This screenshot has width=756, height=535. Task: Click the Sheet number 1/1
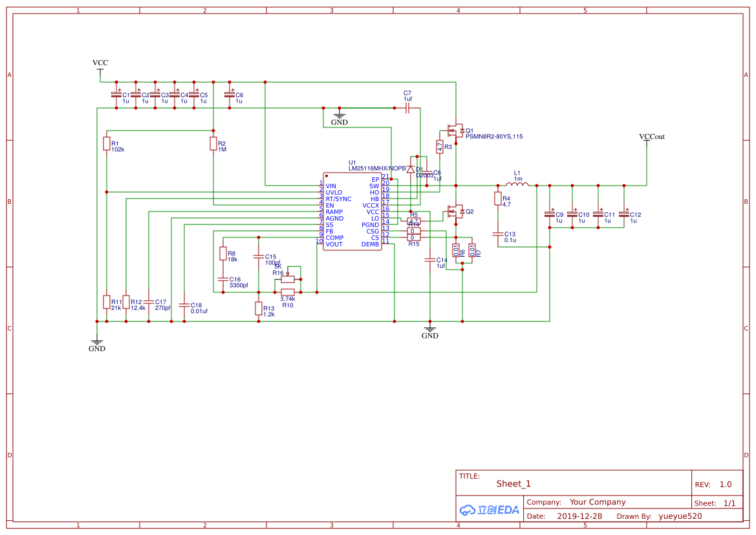(729, 503)
